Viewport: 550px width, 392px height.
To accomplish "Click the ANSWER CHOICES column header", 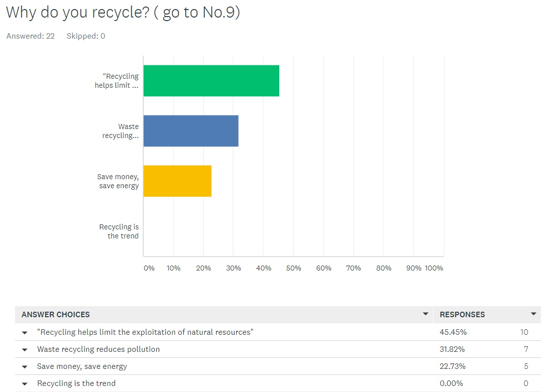I will point(55,314).
